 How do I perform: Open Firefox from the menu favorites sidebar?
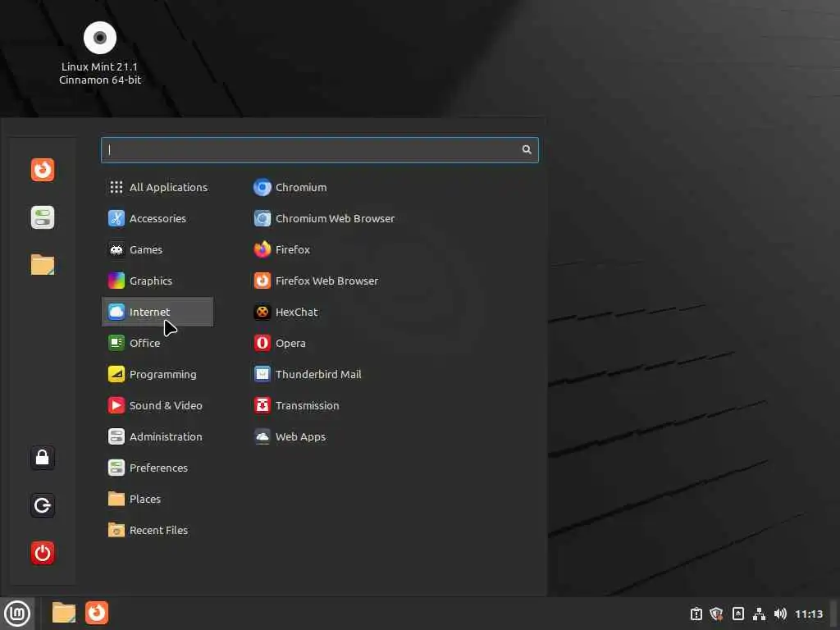(x=43, y=170)
